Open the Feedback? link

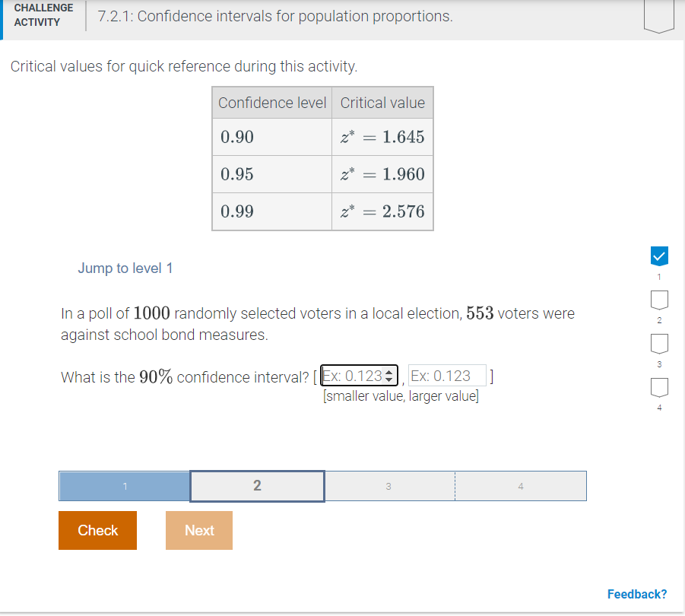click(x=637, y=594)
